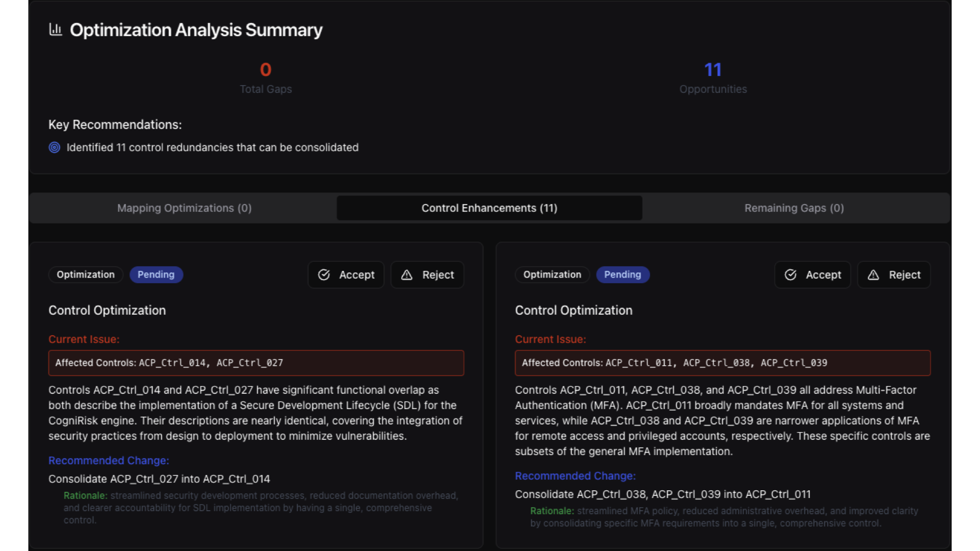
Task: Click the bar chart icon beside Optimization Analysis Summary
Action: (x=56, y=30)
